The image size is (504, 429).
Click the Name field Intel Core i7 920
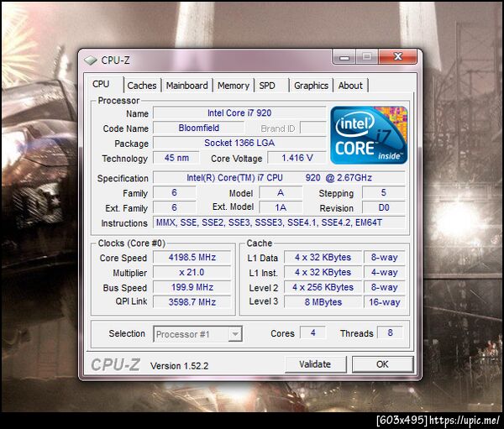pos(239,113)
